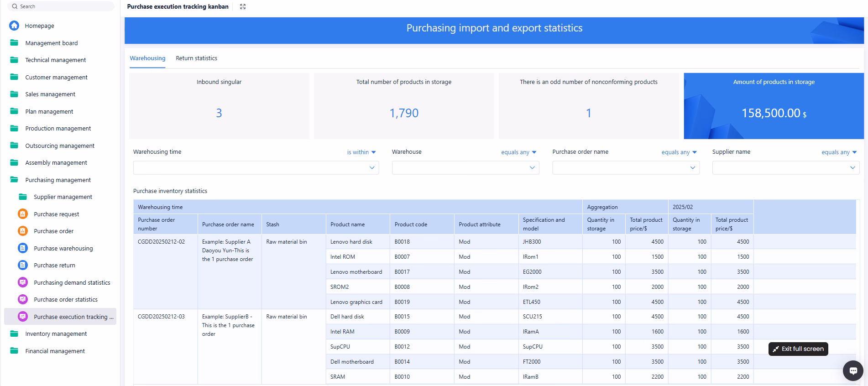This screenshot has width=868, height=386.
Task: Click the Supplier management folder icon
Action: (23, 197)
